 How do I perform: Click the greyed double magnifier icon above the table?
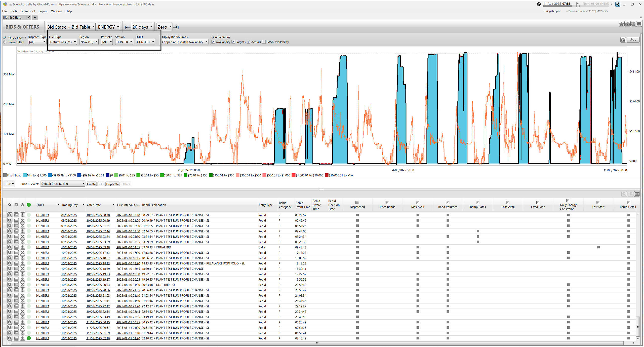[630, 194]
